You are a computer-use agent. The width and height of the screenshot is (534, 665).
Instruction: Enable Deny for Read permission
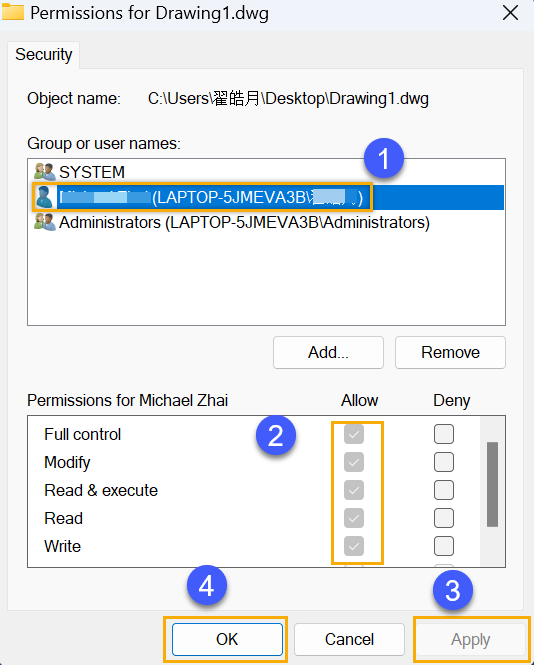point(444,518)
